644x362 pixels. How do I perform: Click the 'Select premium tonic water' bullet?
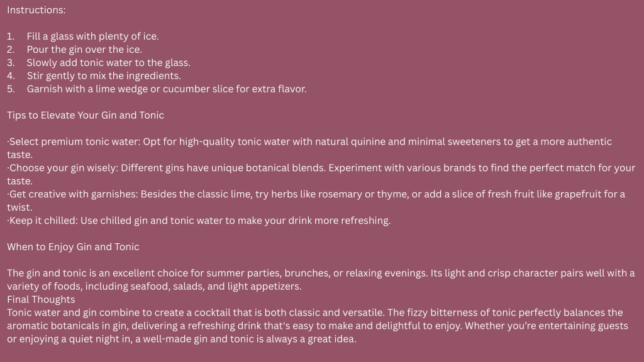[x=309, y=148]
